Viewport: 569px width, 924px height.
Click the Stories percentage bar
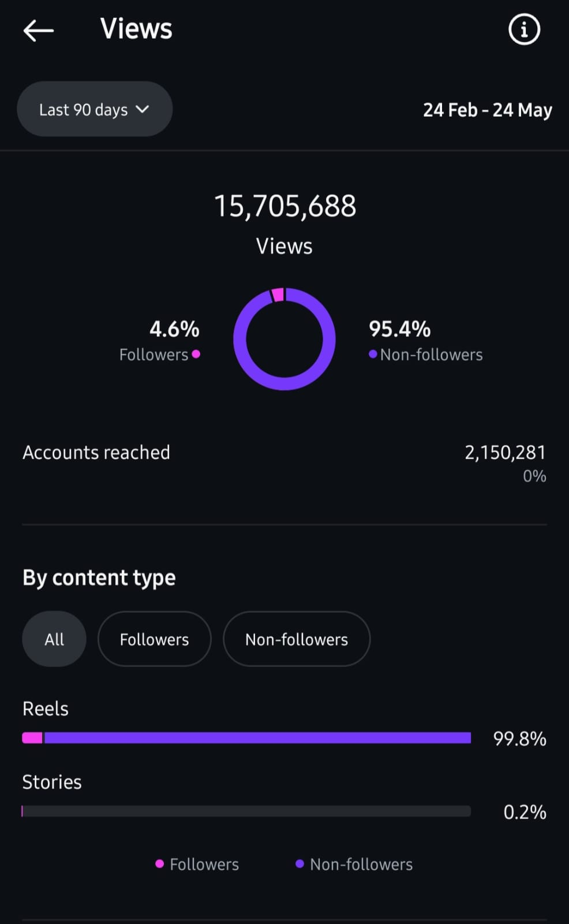(x=246, y=811)
